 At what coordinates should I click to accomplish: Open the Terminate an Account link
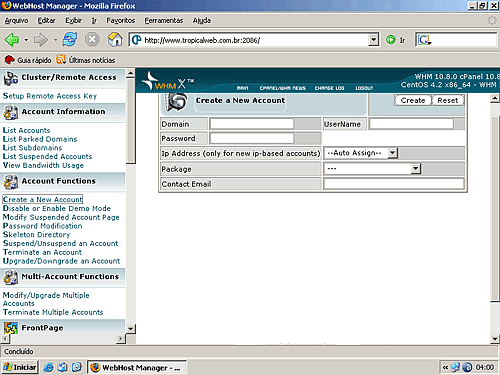(x=42, y=252)
